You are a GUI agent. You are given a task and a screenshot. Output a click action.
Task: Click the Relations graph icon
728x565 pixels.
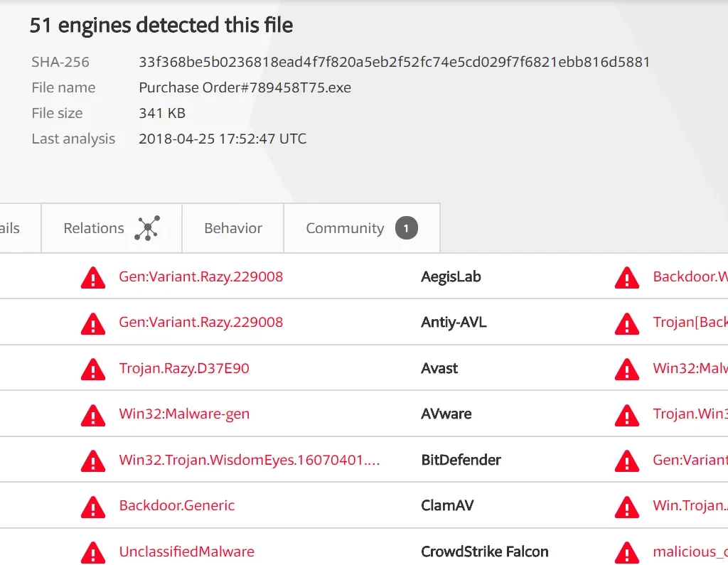tap(147, 228)
